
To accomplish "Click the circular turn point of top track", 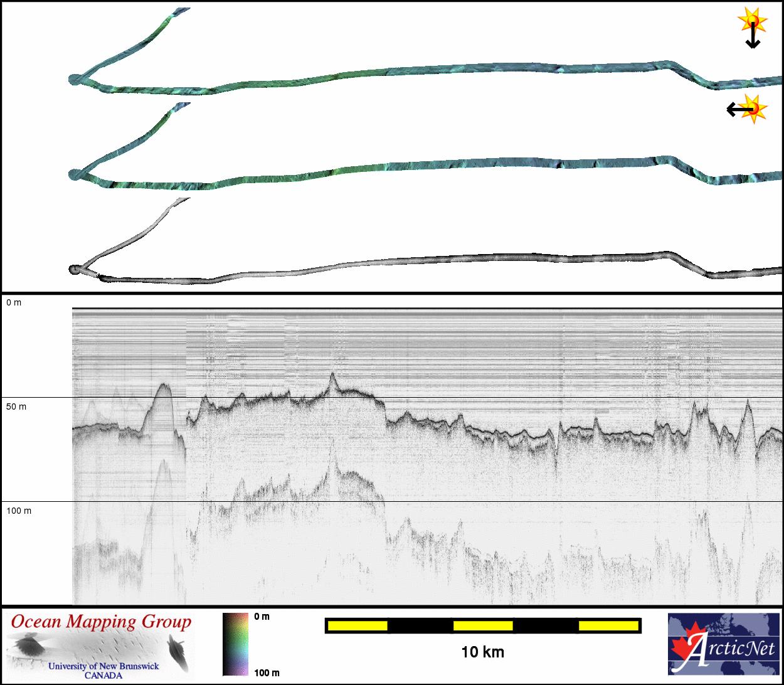I will tap(75, 80).
